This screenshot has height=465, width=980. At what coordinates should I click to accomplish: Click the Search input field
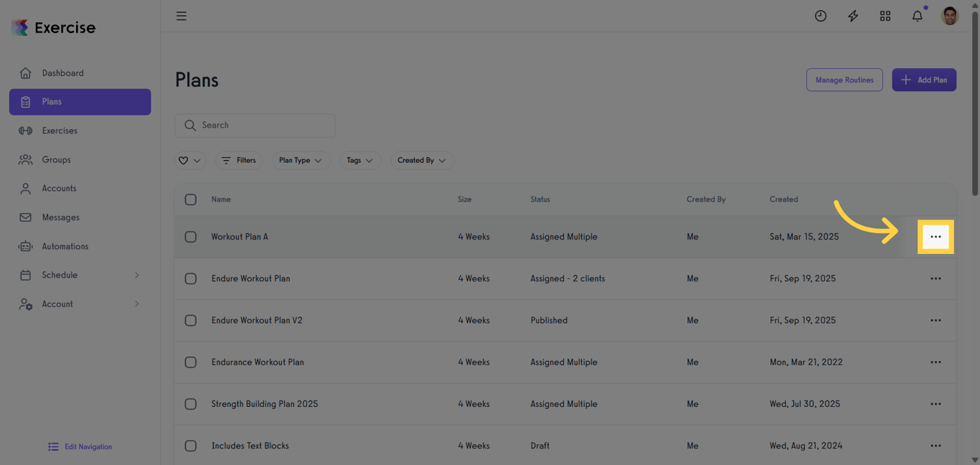click(x=255, y=126)
